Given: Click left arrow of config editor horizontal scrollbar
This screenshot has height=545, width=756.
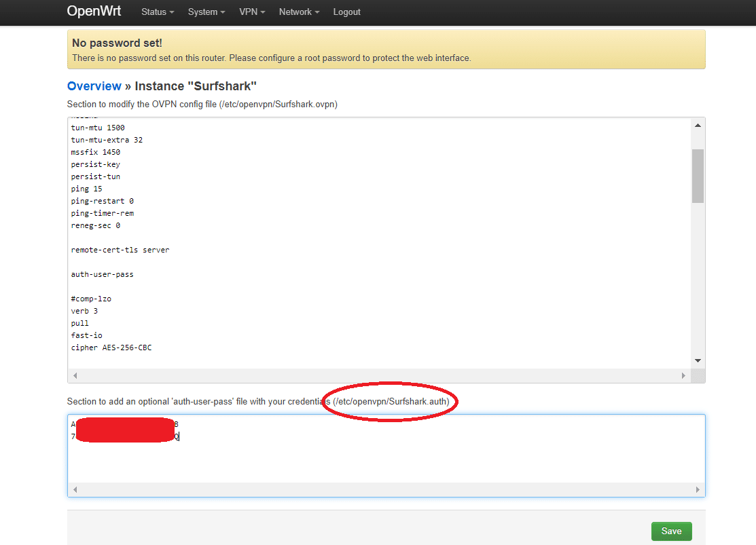Looking at the screenshot, I should pos(75,375).
